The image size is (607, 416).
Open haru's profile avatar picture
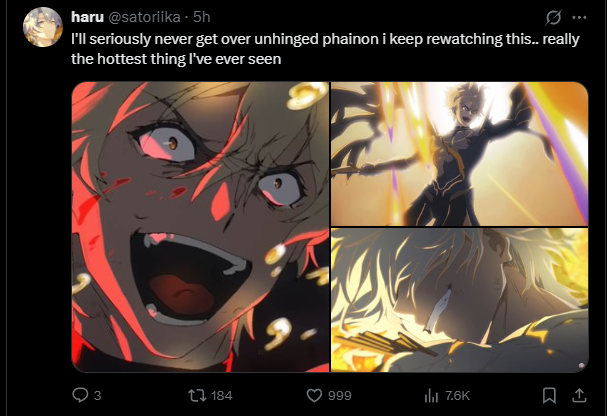pyautogui.click(x=43, y=27)
